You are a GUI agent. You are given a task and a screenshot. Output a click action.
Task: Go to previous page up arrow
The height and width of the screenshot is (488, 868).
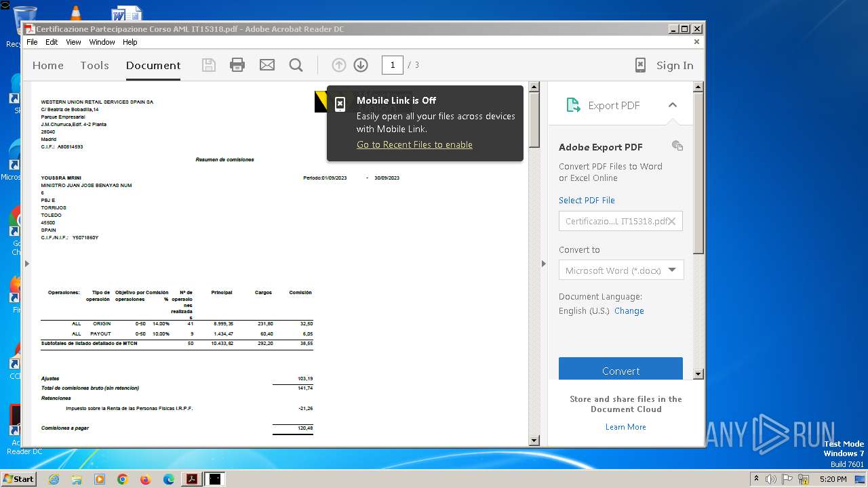(339, 65)
